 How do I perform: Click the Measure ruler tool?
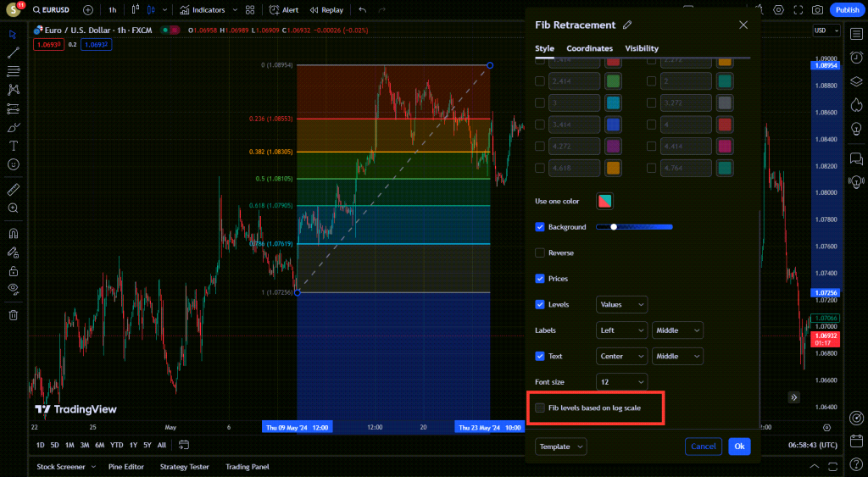coord(13,189)
